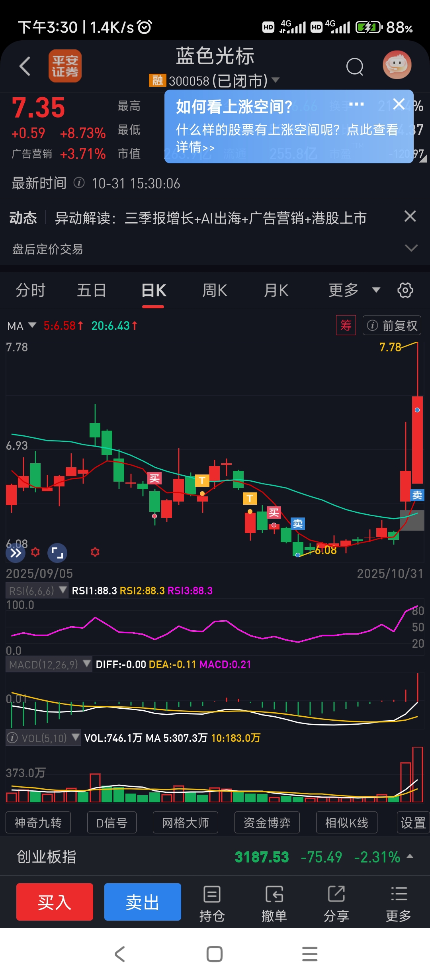Tap Android home navigation button
The image size is (430, 980).
[215, 954]
